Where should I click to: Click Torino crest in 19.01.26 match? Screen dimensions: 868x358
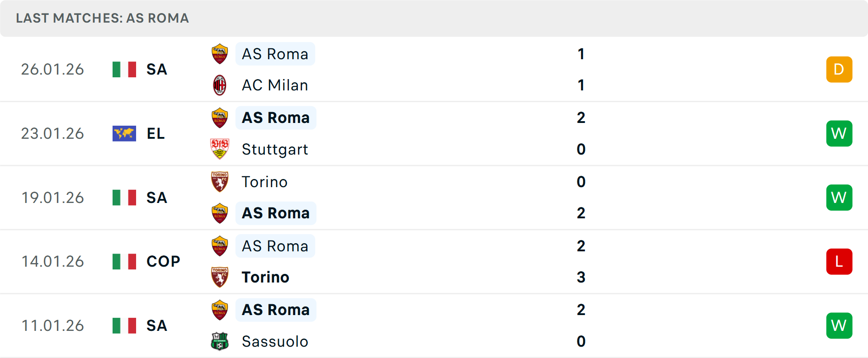[x=220, y=182]
